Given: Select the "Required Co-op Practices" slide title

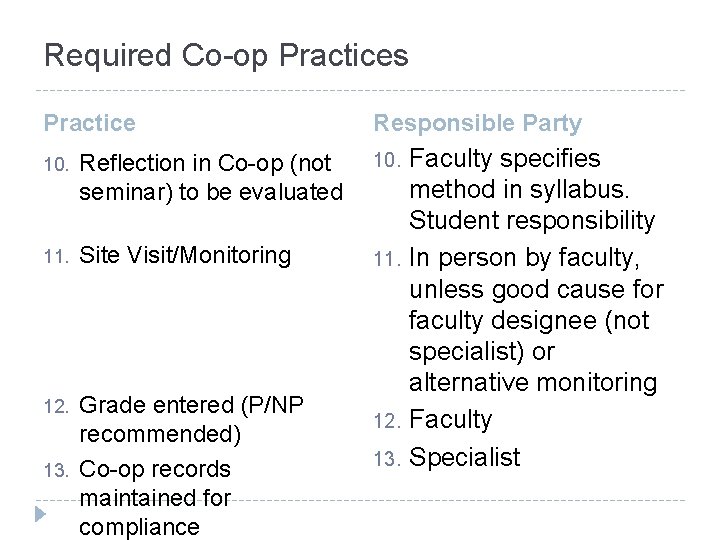Looking at the screenshot, I should point(226,55).
